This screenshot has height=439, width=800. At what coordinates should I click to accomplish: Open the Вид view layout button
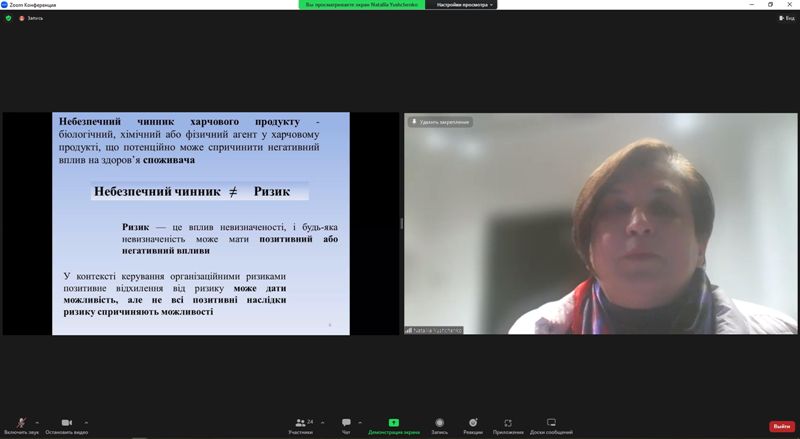click(x=786, y=18)
